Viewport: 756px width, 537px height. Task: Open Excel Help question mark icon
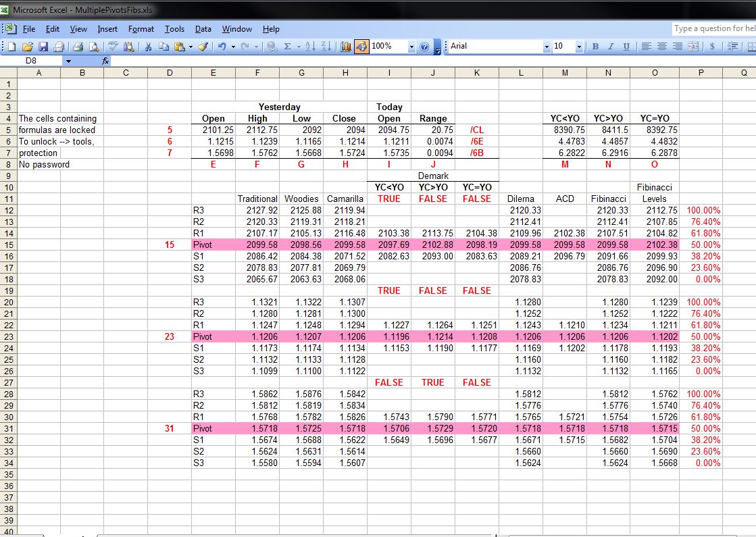click(x=424, y=47)
